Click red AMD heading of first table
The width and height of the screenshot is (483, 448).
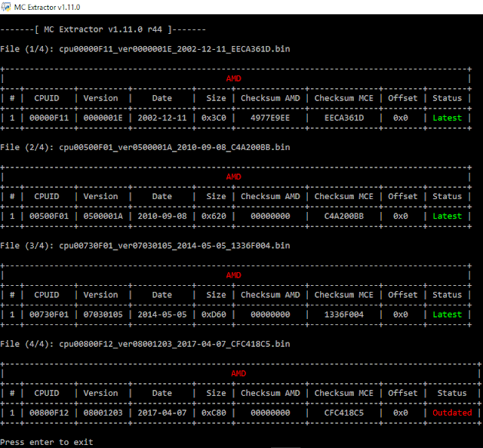(x=233, y=78)
